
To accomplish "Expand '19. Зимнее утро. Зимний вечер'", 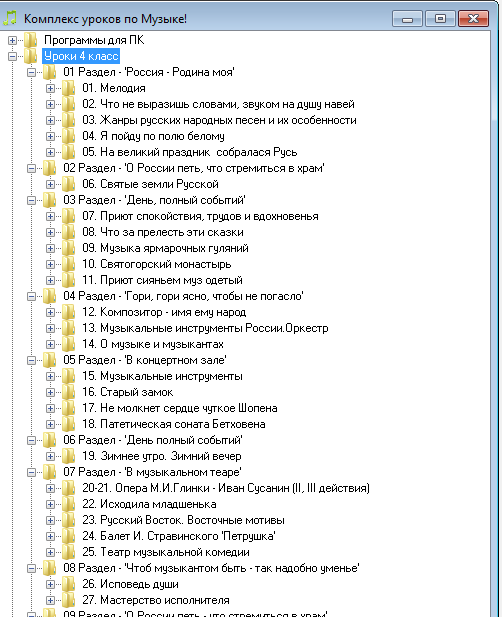I will click(x=50, y=456).
